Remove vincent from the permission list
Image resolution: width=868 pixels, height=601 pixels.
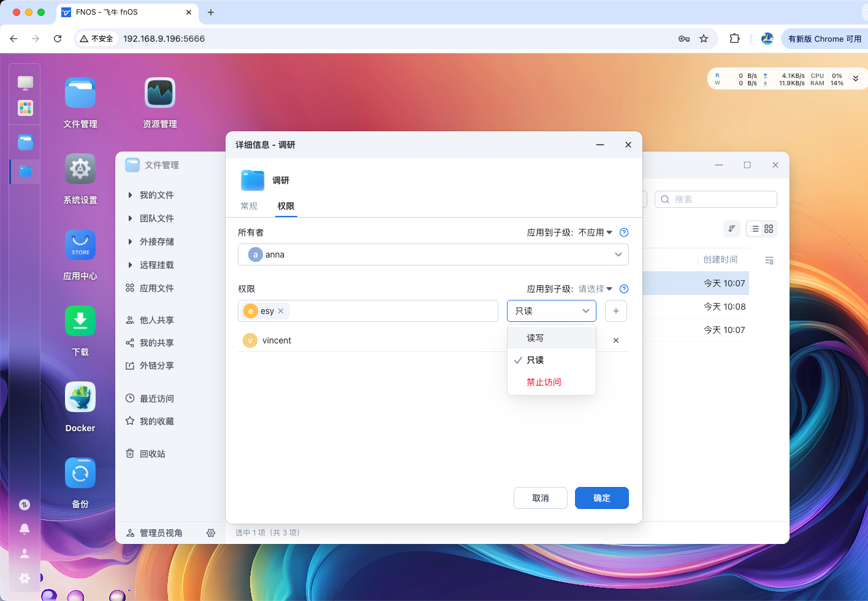(616, 340)
